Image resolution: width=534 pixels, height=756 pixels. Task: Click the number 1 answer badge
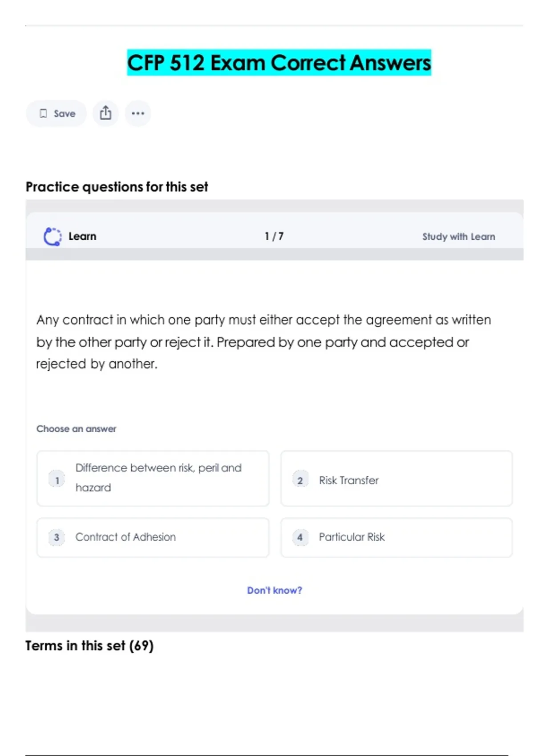pyautogui.click(x=57, y=480)
